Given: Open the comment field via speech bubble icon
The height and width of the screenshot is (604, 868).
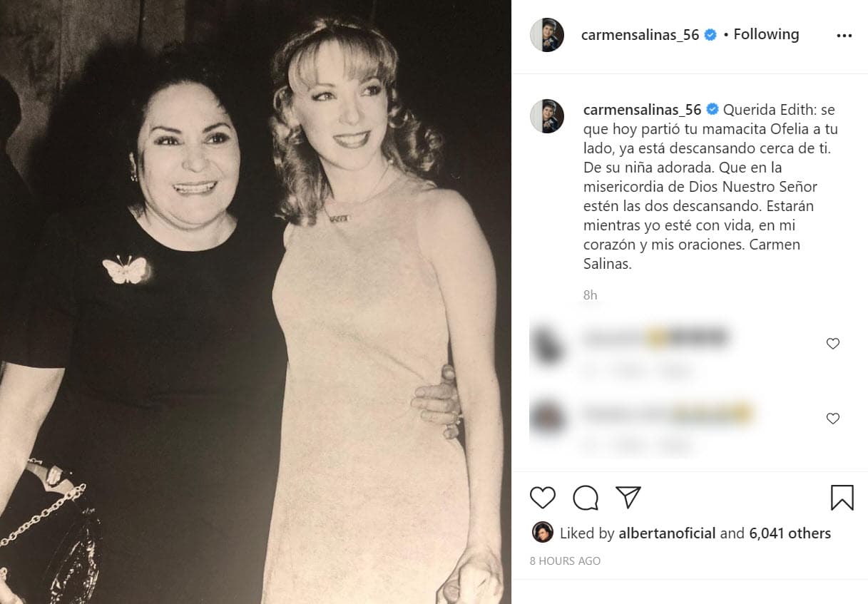Looking at the screenshot, I should [586, 498].
